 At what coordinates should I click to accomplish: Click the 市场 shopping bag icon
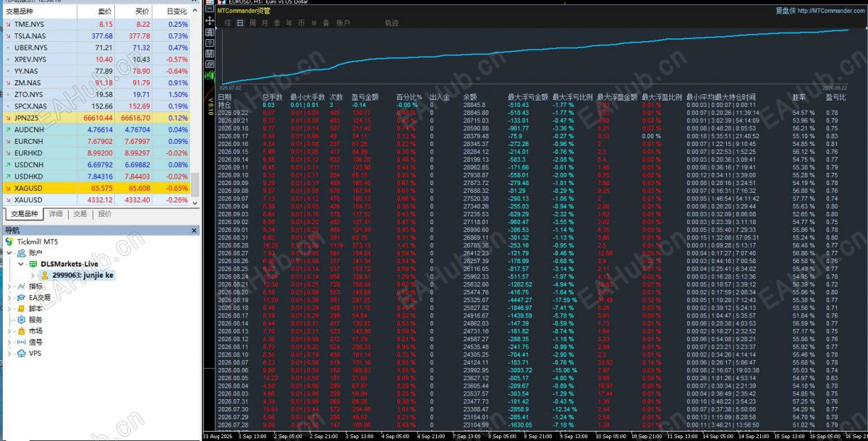(x=21, y=330)
